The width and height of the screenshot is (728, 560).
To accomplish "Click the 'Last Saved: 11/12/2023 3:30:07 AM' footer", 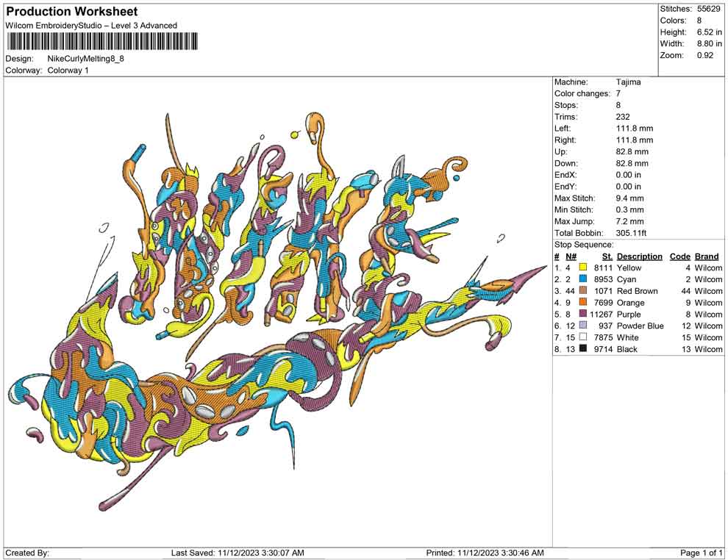I will pos(238,553).
